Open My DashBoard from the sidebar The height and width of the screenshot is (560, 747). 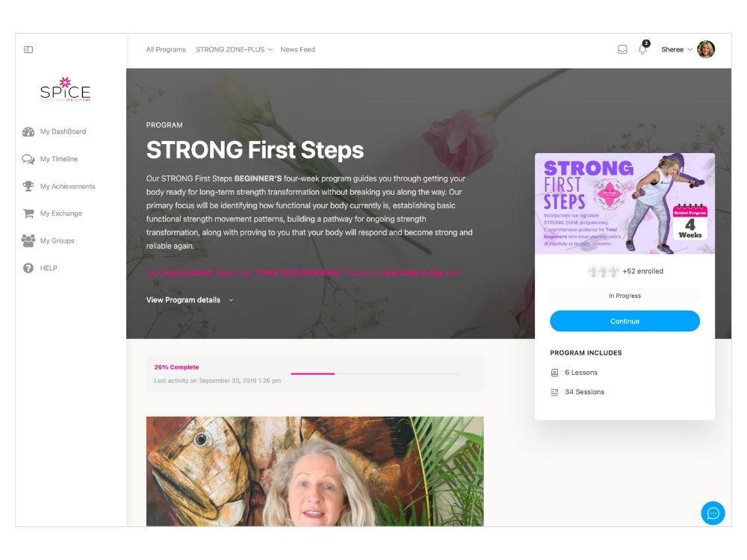pyautogui.click(x=63, y=131)
